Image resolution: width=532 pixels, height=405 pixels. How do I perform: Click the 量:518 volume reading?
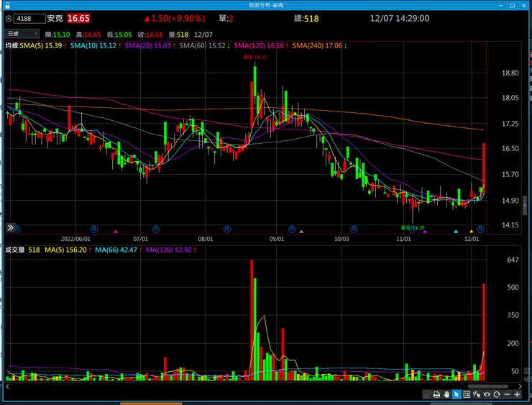click(178, 35)
